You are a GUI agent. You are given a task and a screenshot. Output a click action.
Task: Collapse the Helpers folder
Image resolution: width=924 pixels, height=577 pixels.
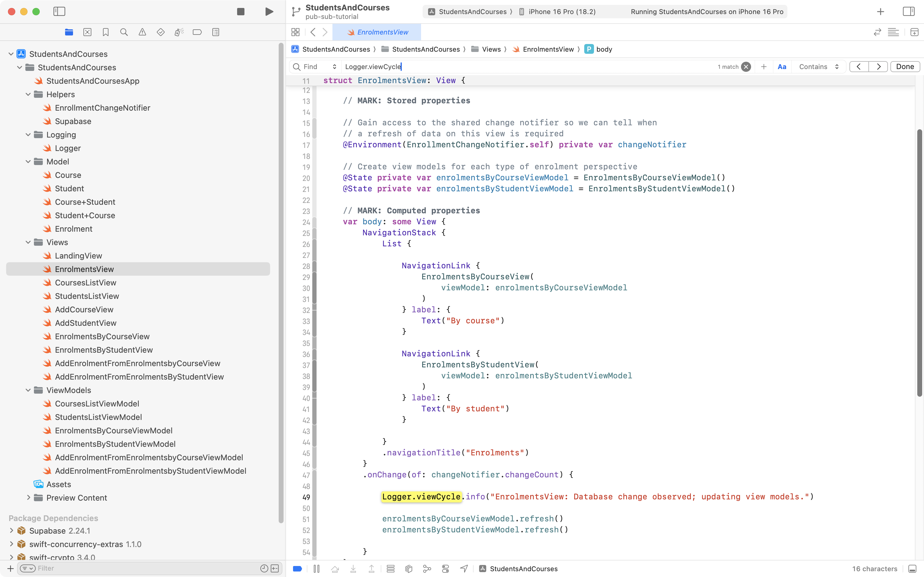pyautogui.click(x=28, y=94)
